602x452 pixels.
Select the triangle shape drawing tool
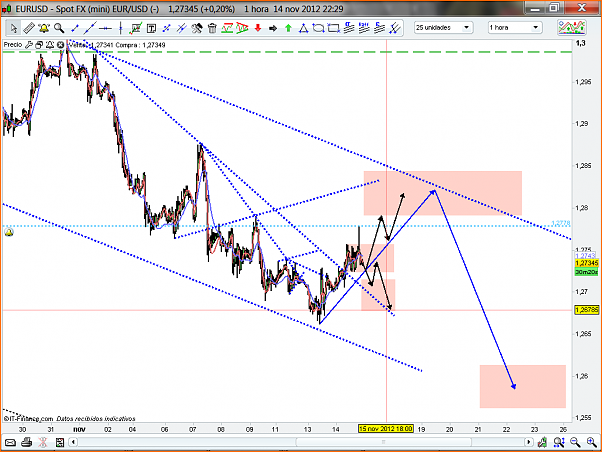coord(303,28)
